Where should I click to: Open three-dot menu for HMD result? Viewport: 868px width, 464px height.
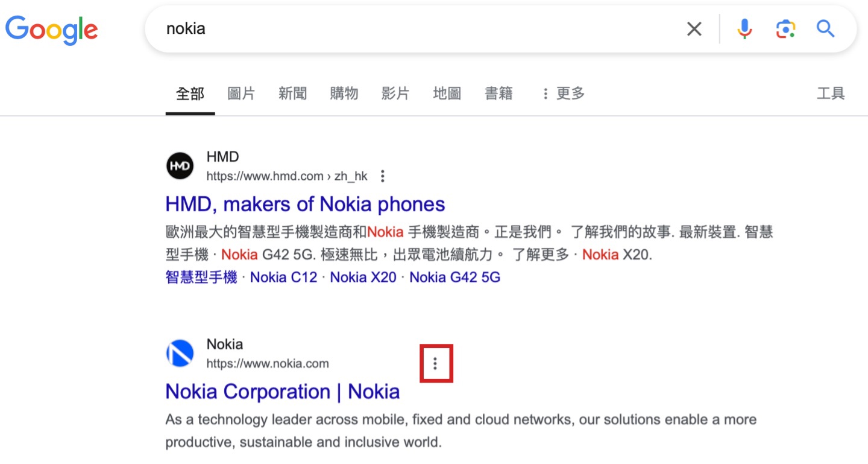tap(382, 176)
